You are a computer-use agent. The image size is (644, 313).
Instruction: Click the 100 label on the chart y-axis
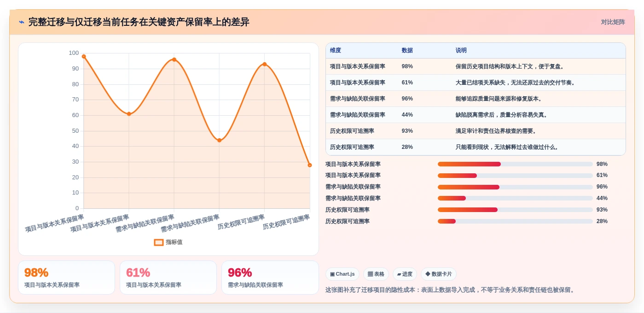[x=74, y=53]
